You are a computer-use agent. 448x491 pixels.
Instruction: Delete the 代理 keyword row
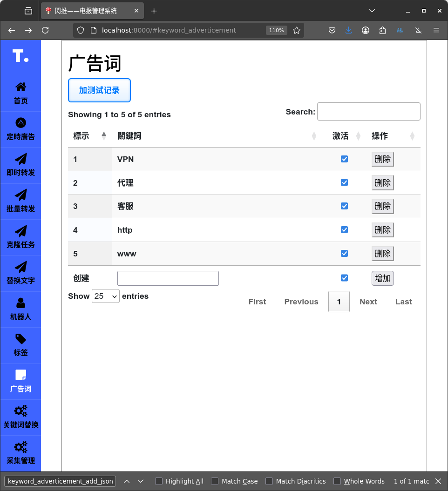pos(382,183)
